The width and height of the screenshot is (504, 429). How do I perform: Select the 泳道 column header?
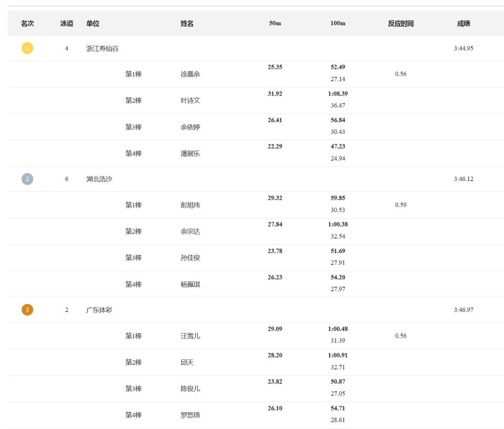click(67, 23)
